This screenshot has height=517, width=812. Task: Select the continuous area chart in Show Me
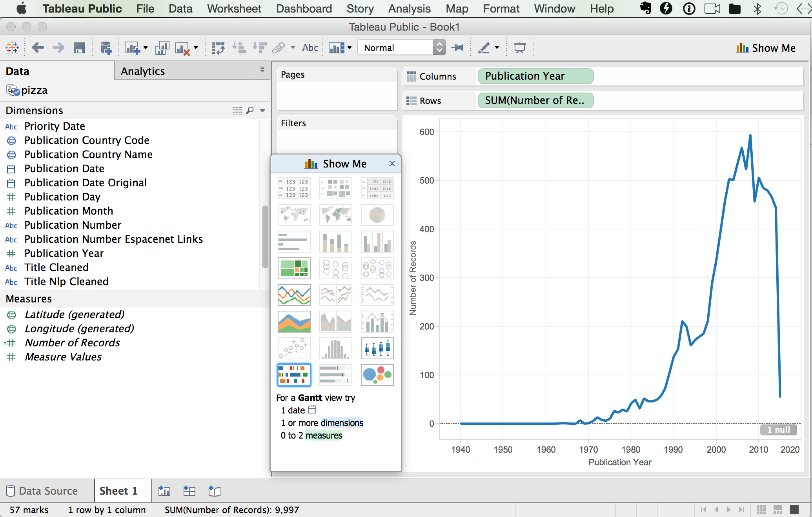click(294, 322)
